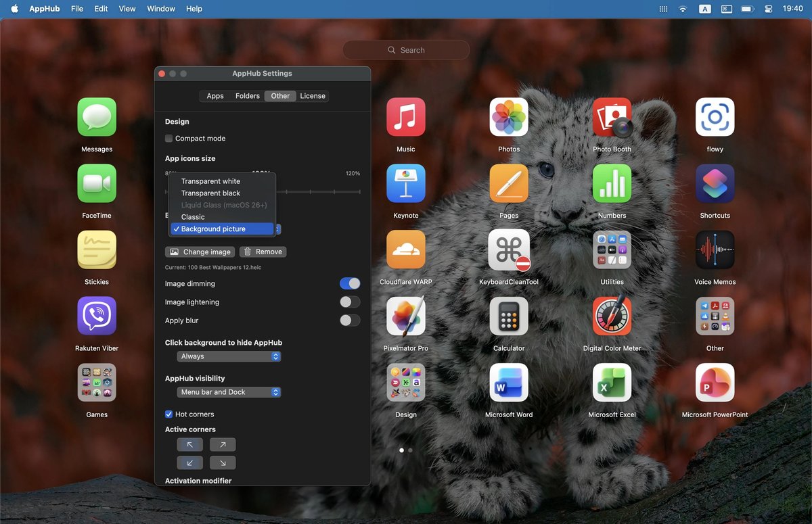Uncheck the Hot corners checkbox
The height and width of the screenshot is (524, 812).
168,414
